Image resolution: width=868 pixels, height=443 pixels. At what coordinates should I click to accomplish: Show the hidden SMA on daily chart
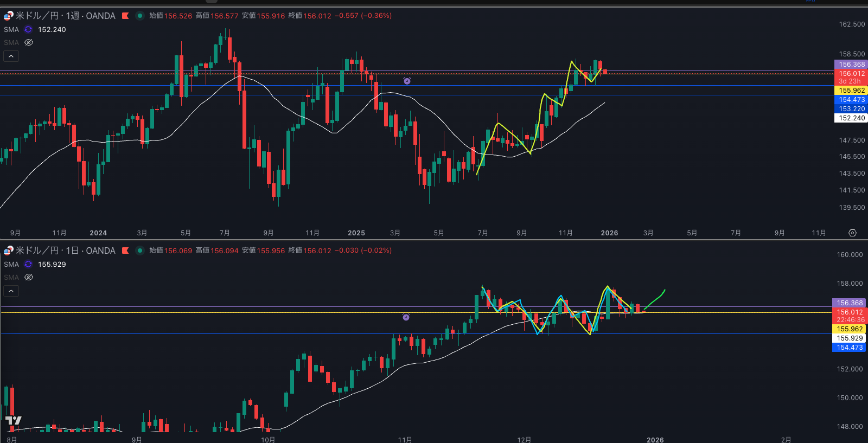[29, 277]
